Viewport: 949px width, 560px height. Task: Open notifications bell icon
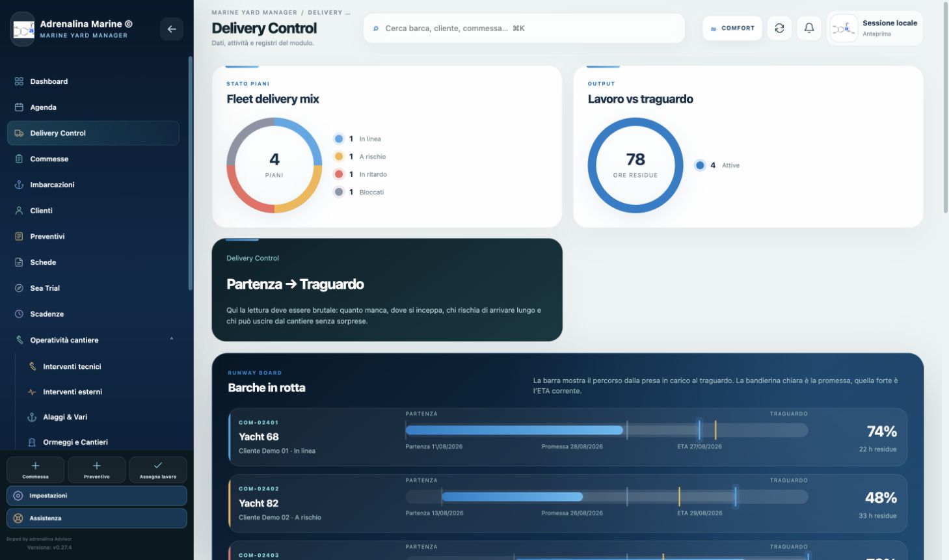pyautogui.click(x=809, y=28)
